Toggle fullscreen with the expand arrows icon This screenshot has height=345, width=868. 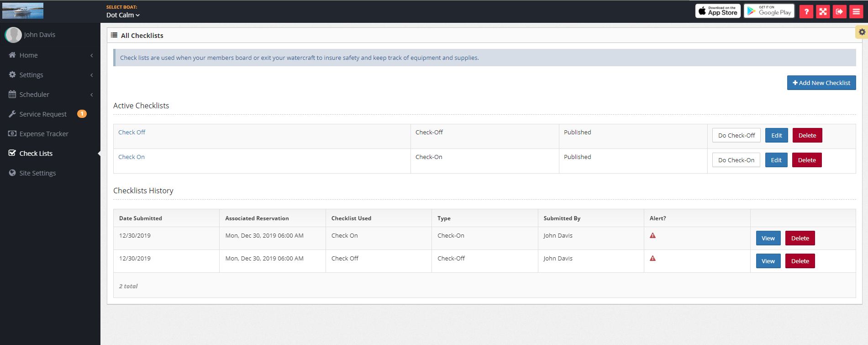point(823,12)
